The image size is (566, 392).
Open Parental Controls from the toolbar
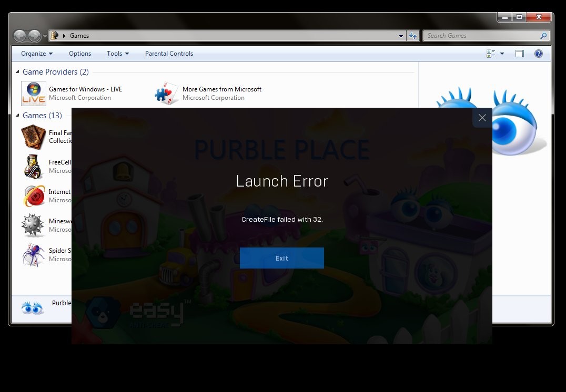pos(169,54)
